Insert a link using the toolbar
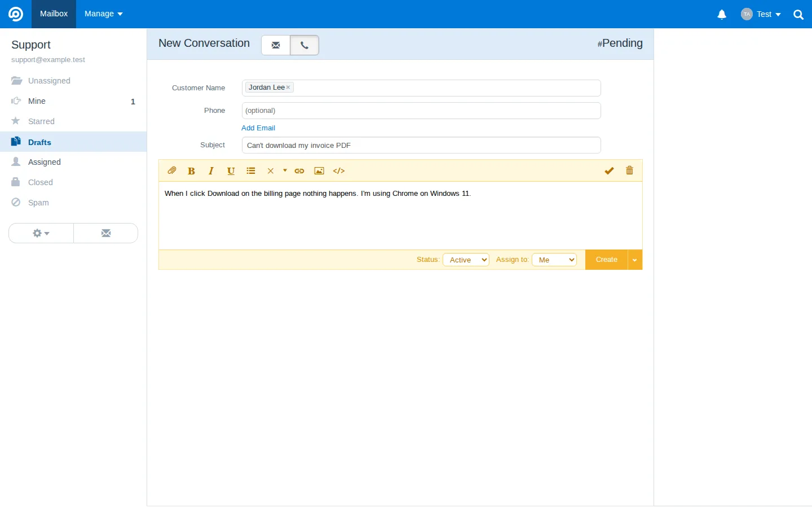Image resolution: width=812 pixels, height=508 pixels. [x=299, y=171]
